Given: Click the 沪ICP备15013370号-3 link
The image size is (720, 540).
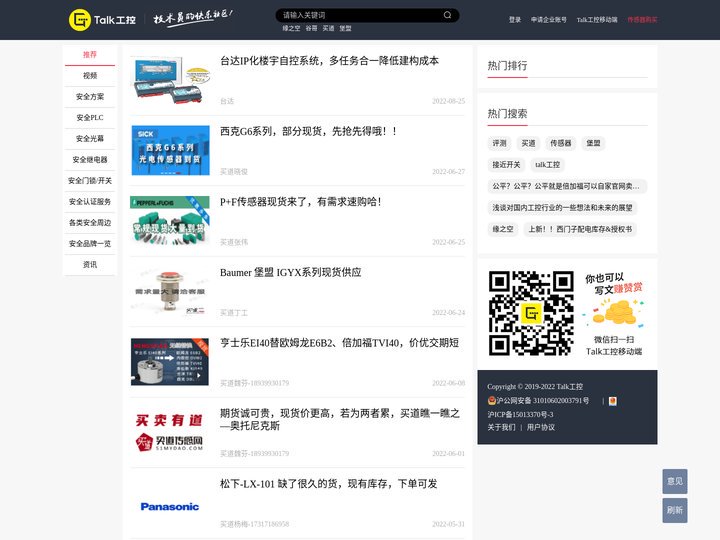Looking at the screenshot, I should tap(520, 415).
